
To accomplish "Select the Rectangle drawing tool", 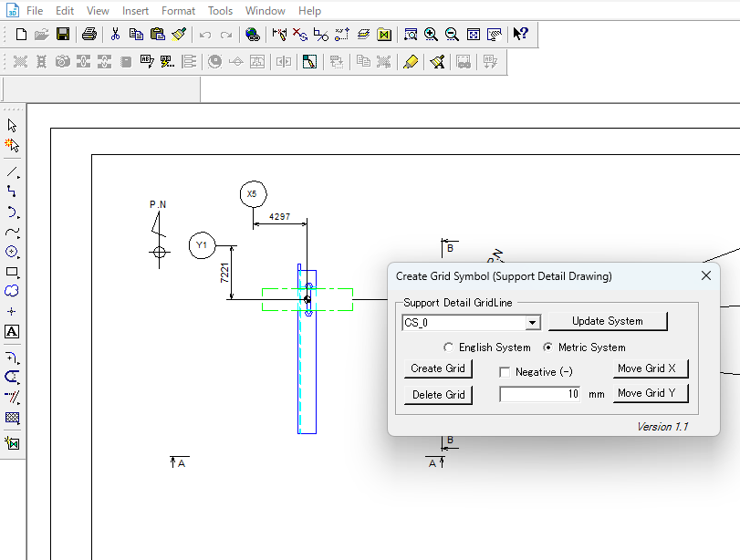I will point(12,272).
